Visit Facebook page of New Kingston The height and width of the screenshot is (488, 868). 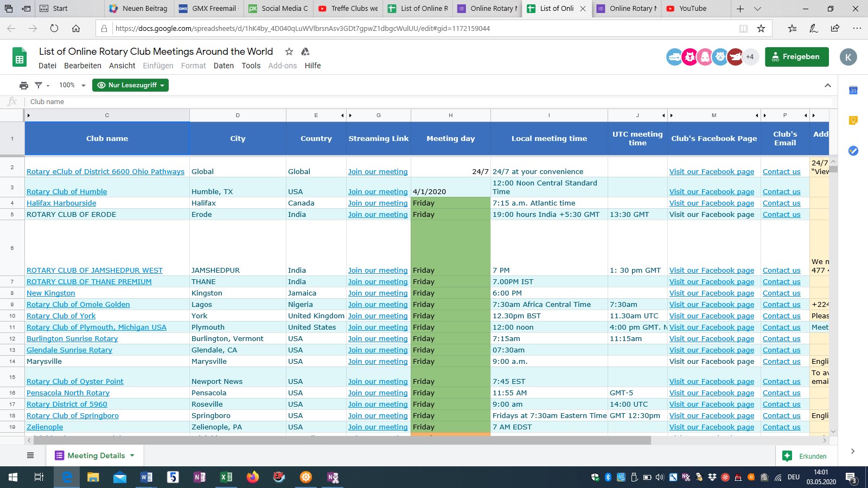tap(712, 293)
